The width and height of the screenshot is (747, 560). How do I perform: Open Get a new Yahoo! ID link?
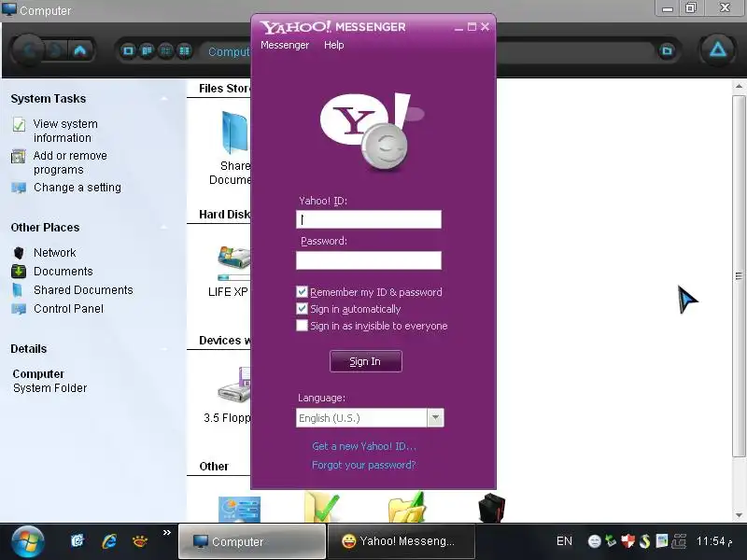tap(364, 446)
